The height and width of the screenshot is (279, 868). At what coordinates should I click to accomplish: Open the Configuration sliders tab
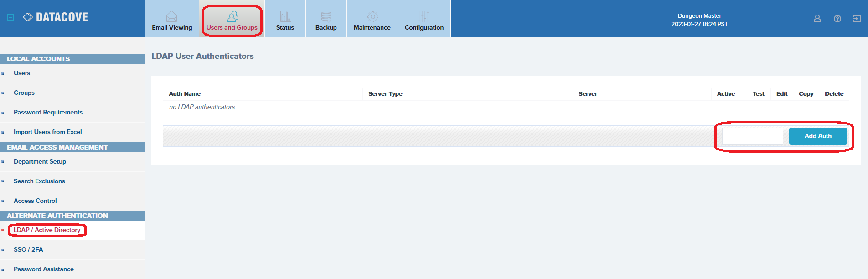[424, 21]
